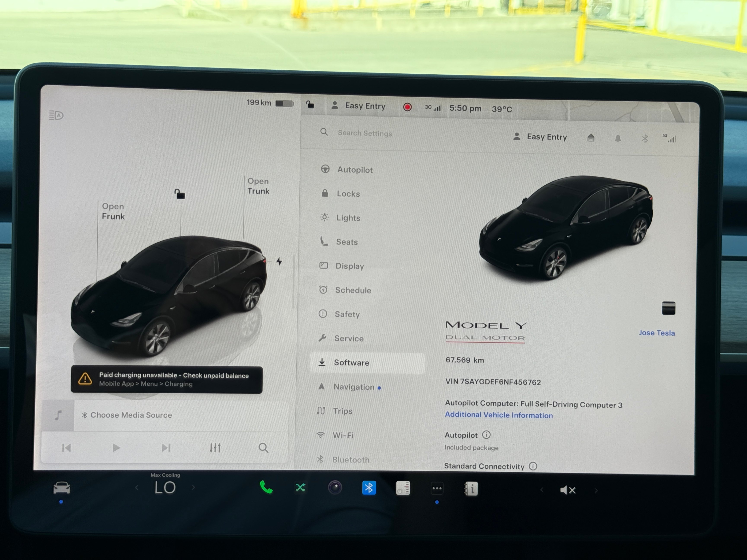Select the Display settings menu
This screenshot has height=560, width=747.
[350, 266]
